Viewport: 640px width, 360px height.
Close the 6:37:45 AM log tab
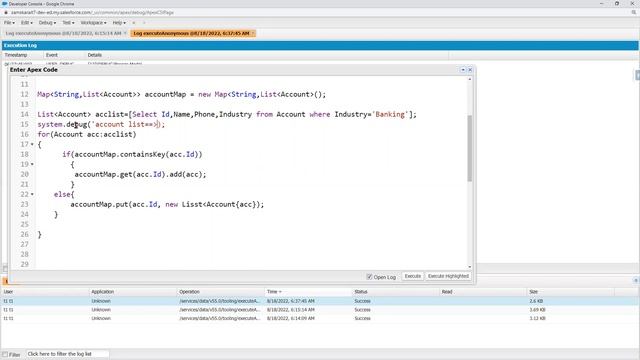tap(253, 33)
